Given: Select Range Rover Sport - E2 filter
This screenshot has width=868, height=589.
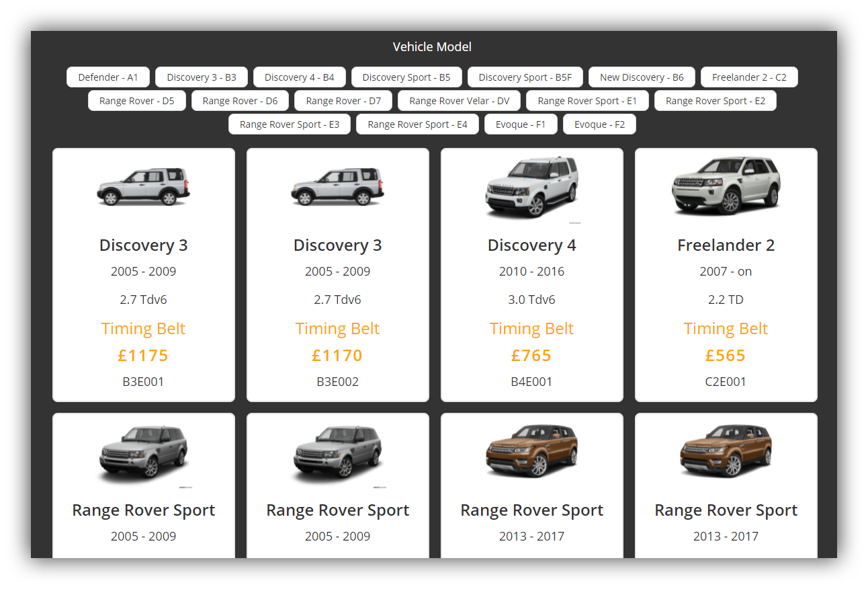Looking at the screenshot, I should point(715,101).
